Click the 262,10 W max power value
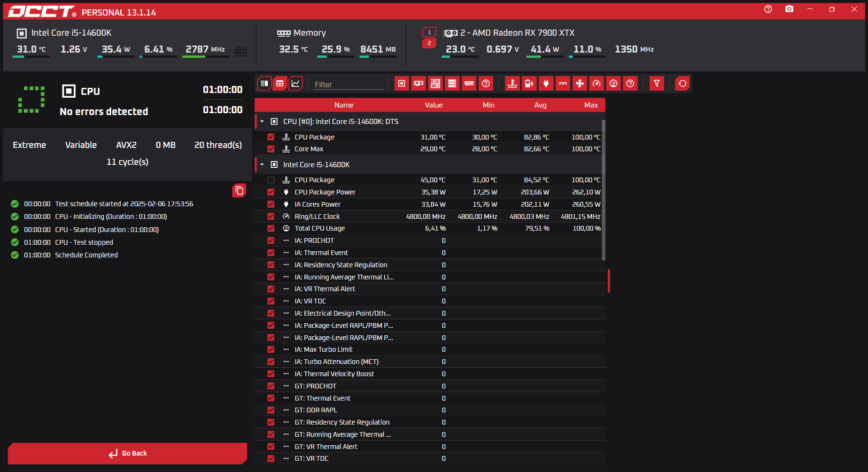The width and height of the screenshot is (868, 472). tap(586, 192)
